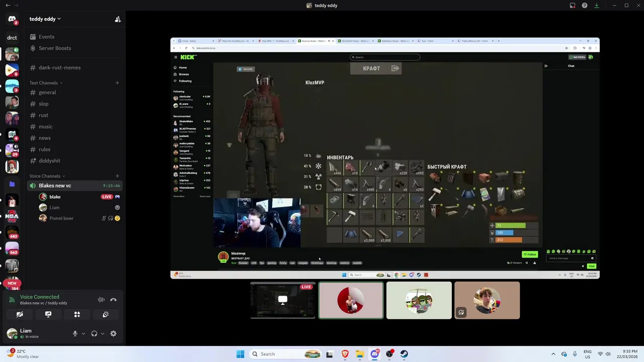Open Windows Start menu
This screenshot has width=644, height=362.
pos(240,354)
